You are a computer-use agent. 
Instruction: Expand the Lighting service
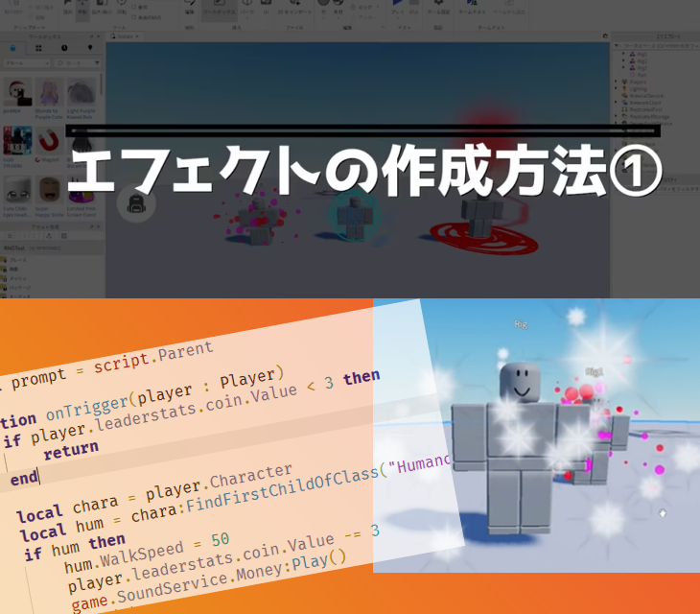[x=617, y=89]
